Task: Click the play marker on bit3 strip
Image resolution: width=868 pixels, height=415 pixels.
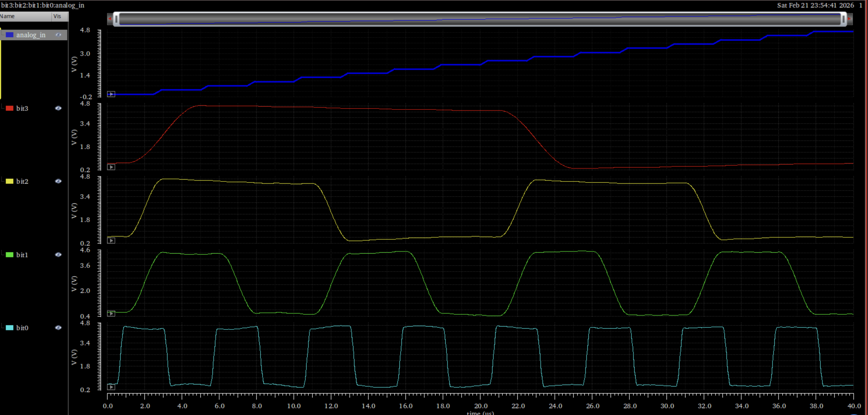Action: tap(111, 167)
